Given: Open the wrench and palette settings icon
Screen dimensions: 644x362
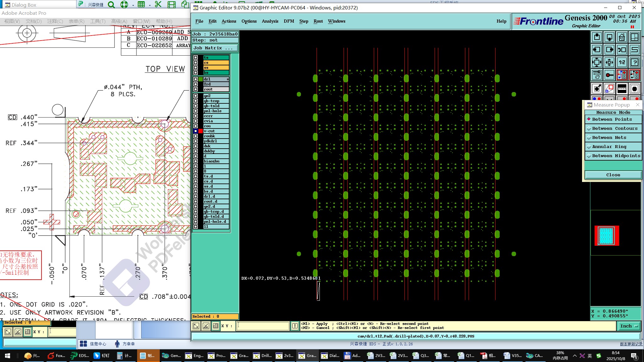Looking at the screenshot, I should pyautogui.click(x=597, y=75).
